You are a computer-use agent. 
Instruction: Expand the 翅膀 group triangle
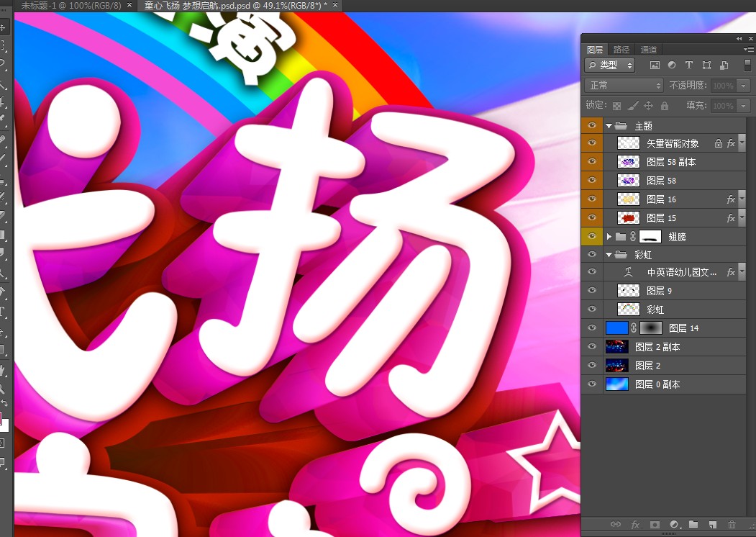pos(609,236)
